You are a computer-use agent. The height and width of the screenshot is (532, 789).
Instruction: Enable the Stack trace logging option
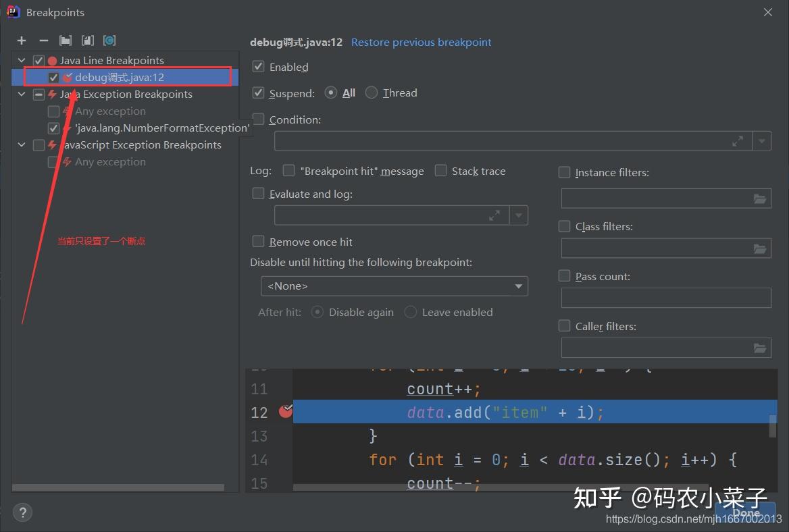(x=440, y=171)
